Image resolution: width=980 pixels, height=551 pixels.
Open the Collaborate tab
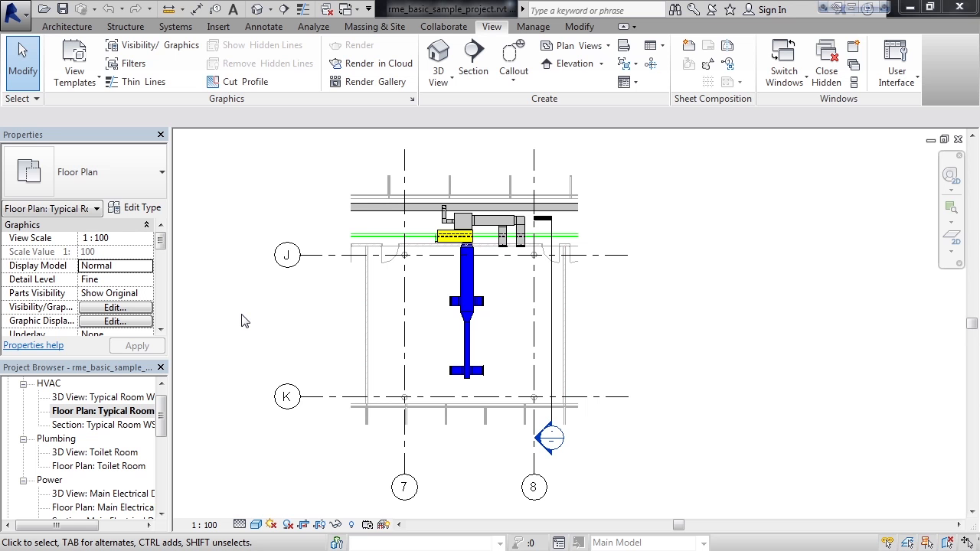tap(443, 27)
